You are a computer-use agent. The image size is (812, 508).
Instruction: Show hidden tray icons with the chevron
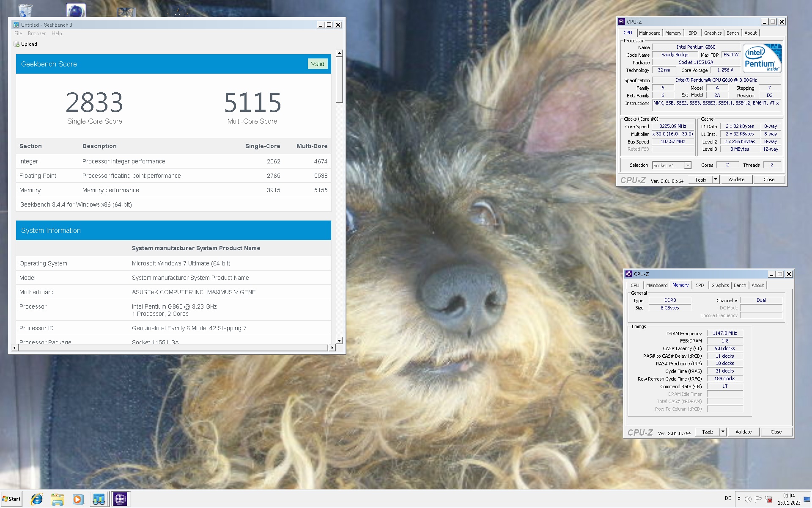[739, 499]
